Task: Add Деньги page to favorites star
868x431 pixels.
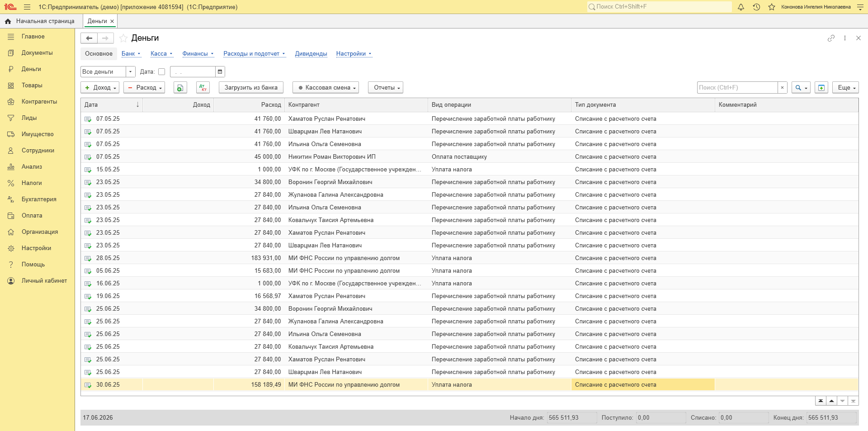Action: pos(123,38)
